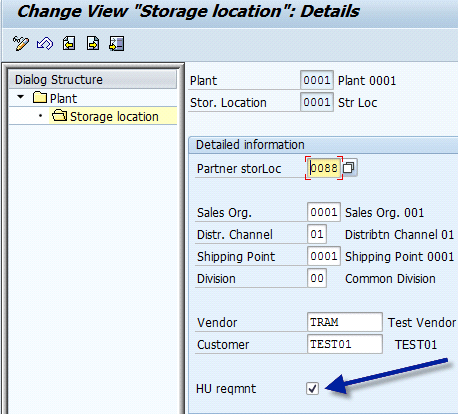Collapse the Plant tree node arrow
The width and height of the screenshot is (458, 414).
pos(21,97)
